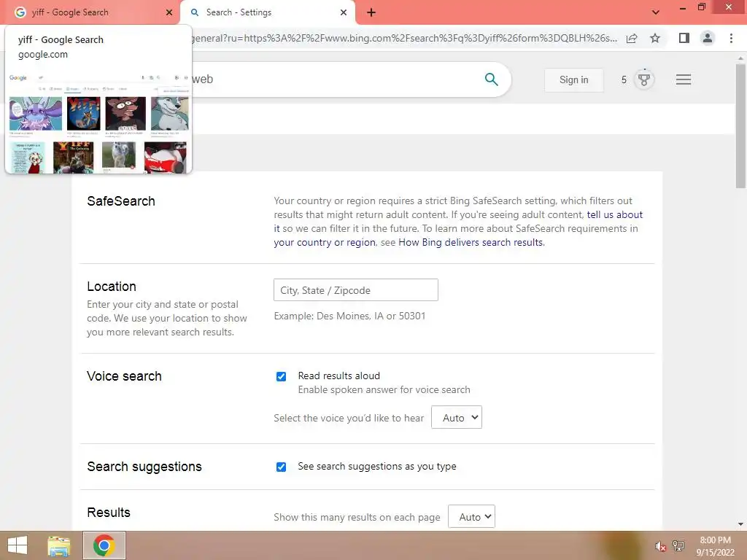The image size is (747, 560).
Task: Uncheck See search suggestions as you type
Action: (281, 467)
